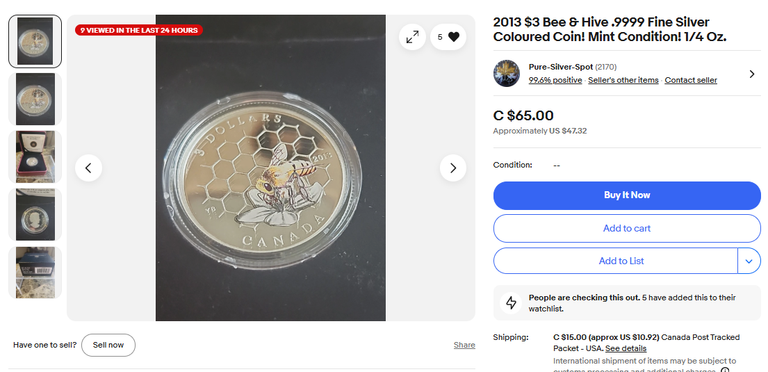Expand the Add to List dropdown arrow

[749, 261]
